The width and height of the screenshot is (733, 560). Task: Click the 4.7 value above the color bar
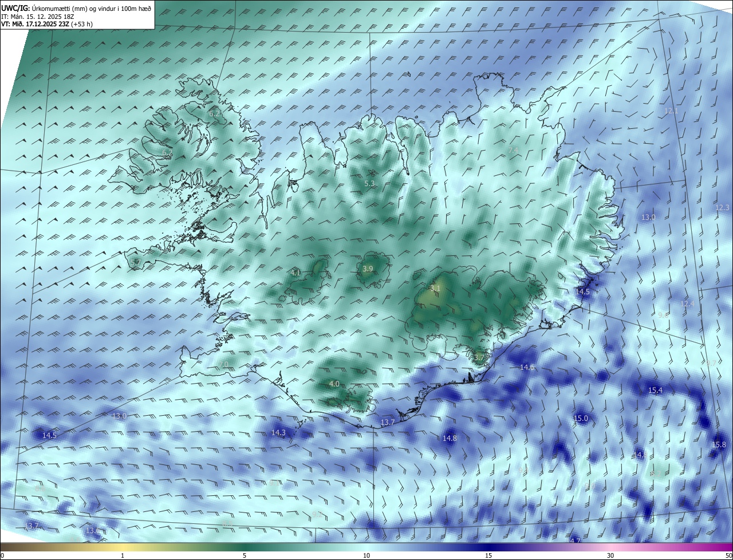pyautogui.click(x=576, y=540)
